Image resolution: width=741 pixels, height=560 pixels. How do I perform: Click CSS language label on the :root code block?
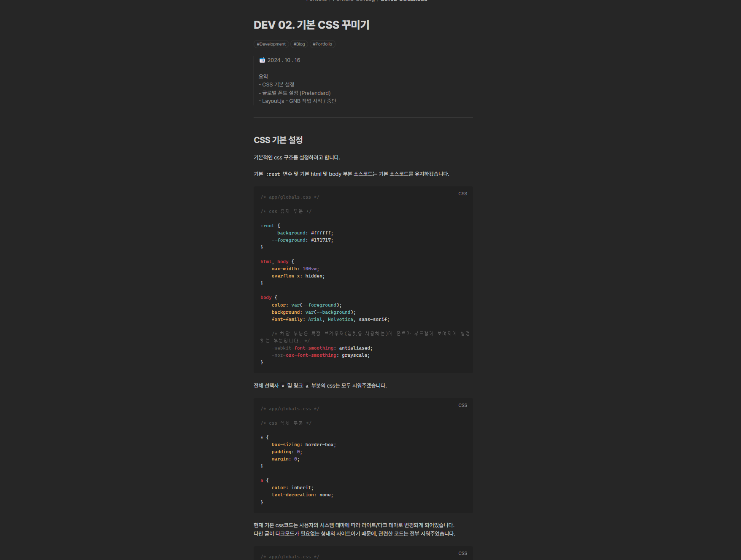click(463, 194)
